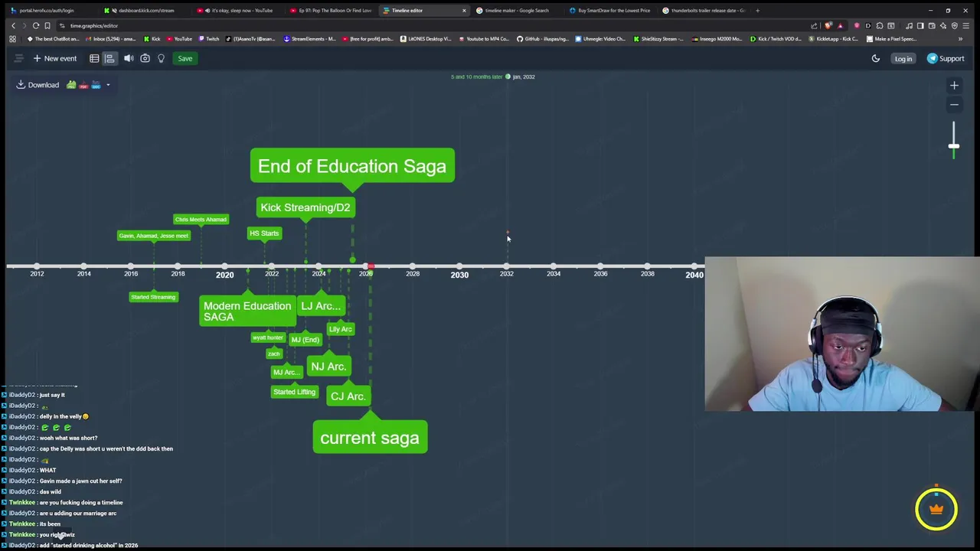Open the Kick bookmark
Image resolution: width=980 pixels, height=551 pixels.
click(152, 39)
